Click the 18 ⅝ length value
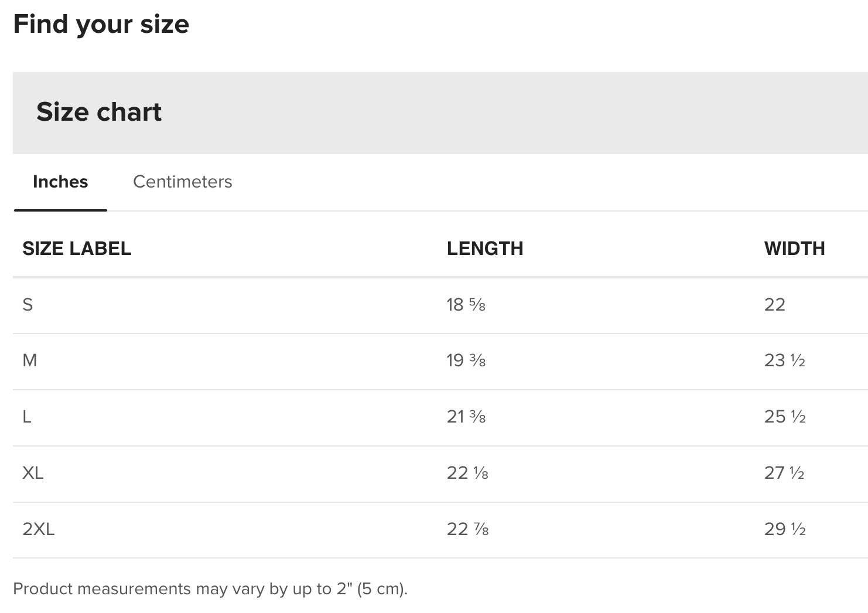This screenshot has width=868, height=613. (x=466, y=305)
